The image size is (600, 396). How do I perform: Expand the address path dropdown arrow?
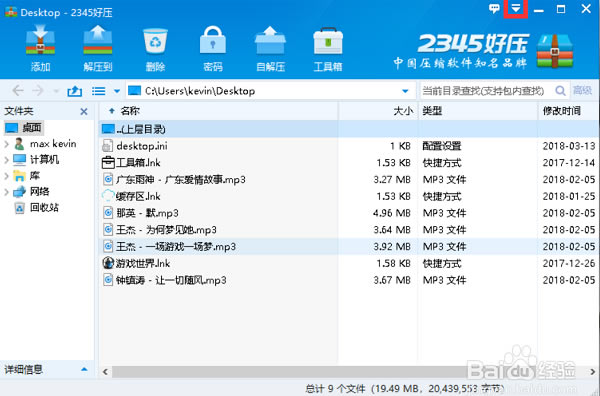tap(405, 91)
